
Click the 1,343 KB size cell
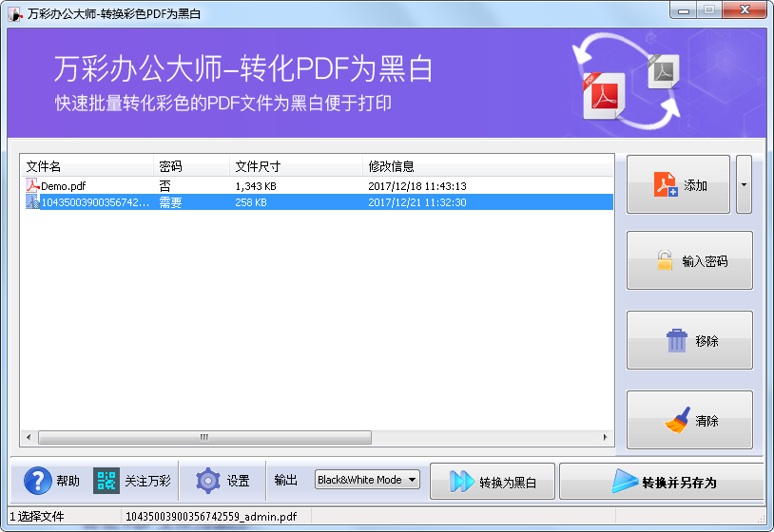tap(256, 186)
